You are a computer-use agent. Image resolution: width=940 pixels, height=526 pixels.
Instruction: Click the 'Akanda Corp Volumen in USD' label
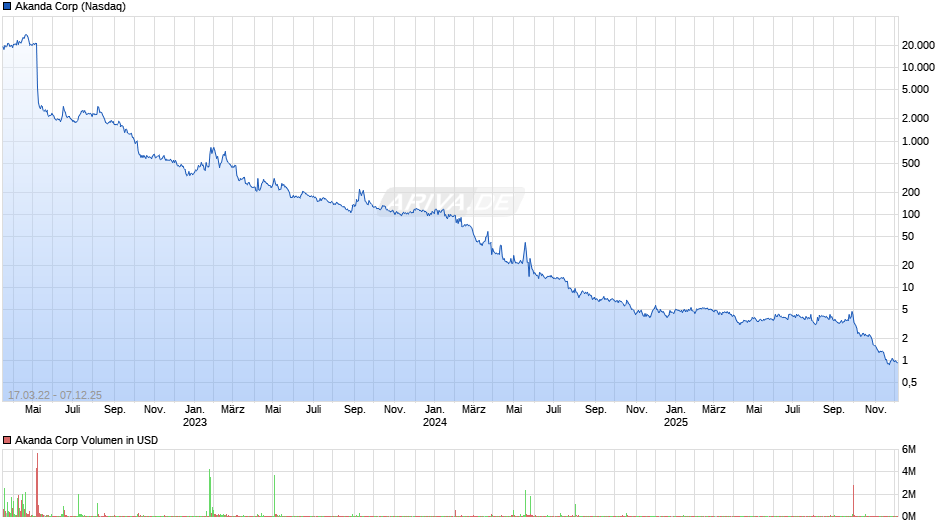coord(86,440)
